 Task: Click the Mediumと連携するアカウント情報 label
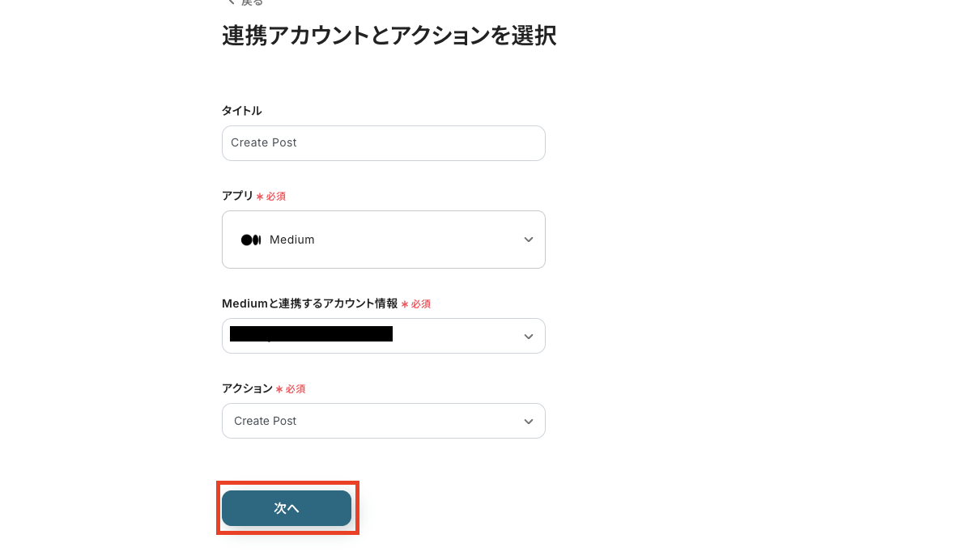tap(309, 303)
